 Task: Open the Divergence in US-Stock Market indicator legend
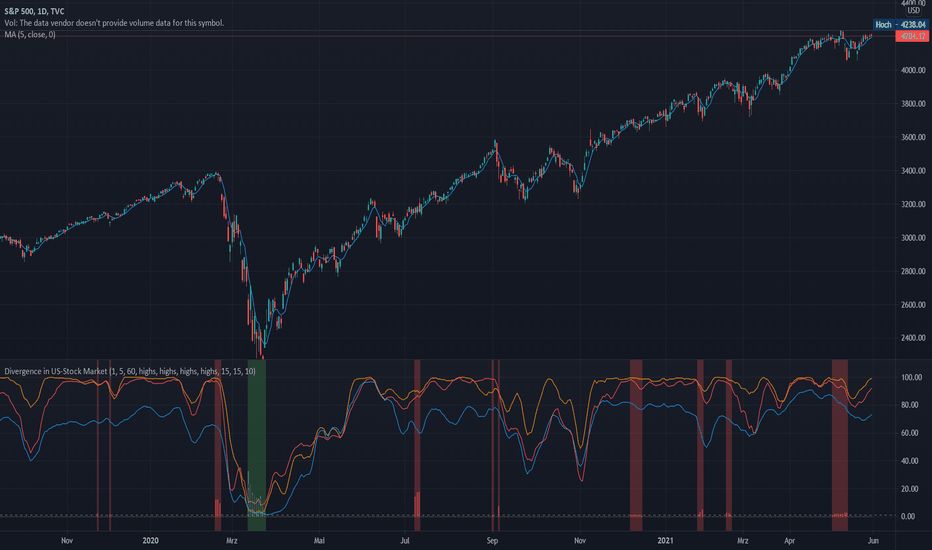pyautogui.click(x=130, y=371)
